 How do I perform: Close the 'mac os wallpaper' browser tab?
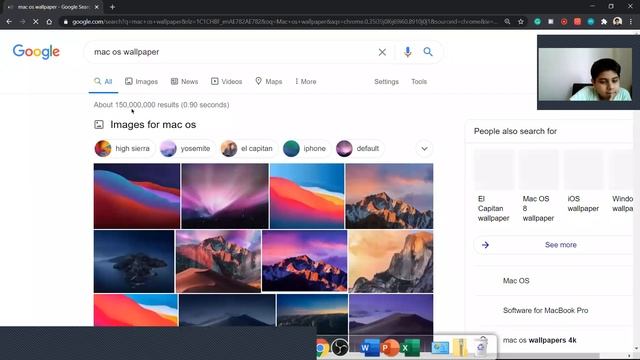[97, 7]
